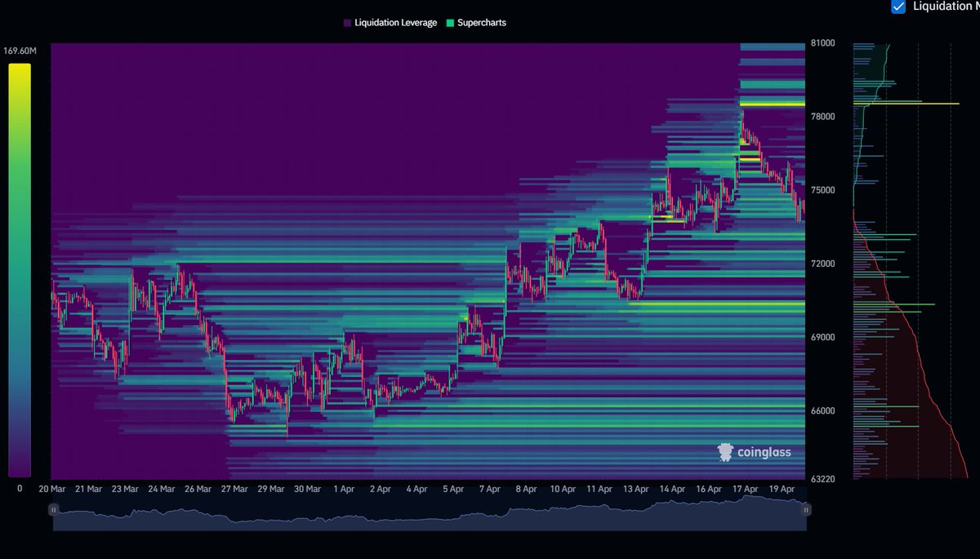Viewport: 980px width, 559px height.
Task: Click the 2 Apr date label
Action: click(x=380, y=490)
